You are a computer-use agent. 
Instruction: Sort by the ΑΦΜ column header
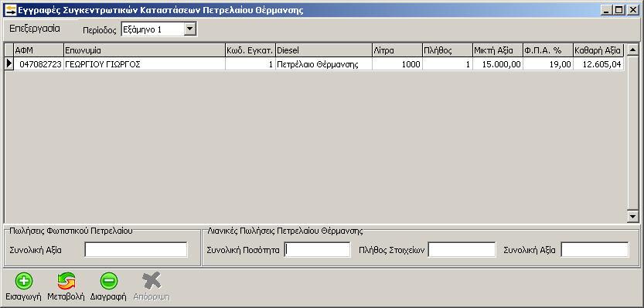(x=39, y=50)
